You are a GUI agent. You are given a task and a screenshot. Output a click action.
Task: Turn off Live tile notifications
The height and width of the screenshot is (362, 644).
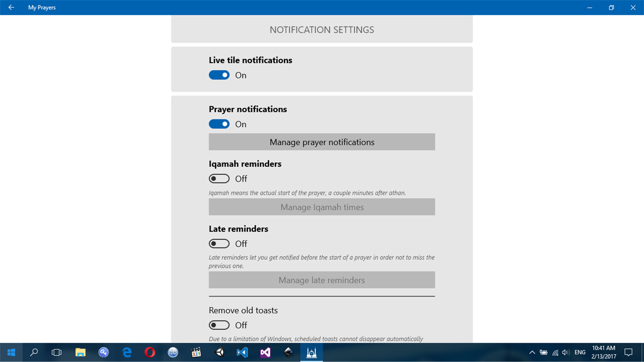(x=219, y=75)
